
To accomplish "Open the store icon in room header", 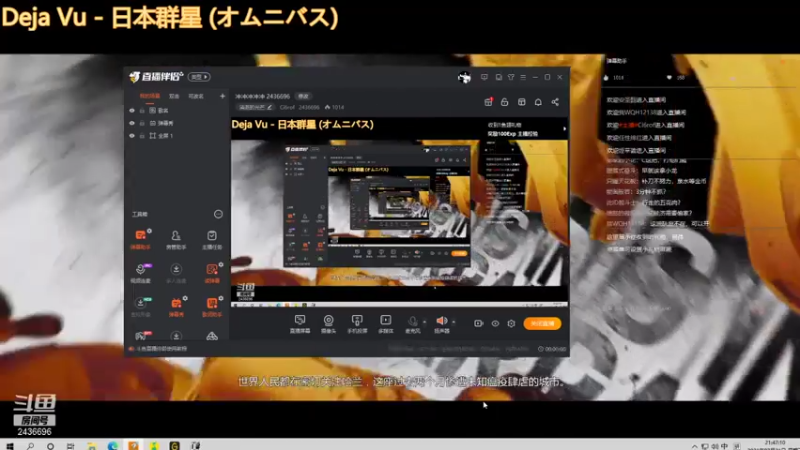I will pos(521,102).
